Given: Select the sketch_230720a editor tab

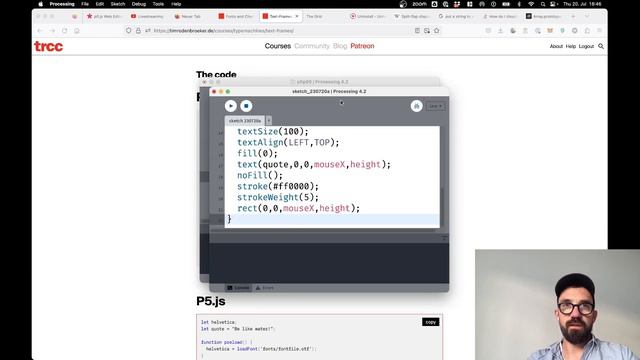Looking at the screenshot, I should (x=245, y=121).
